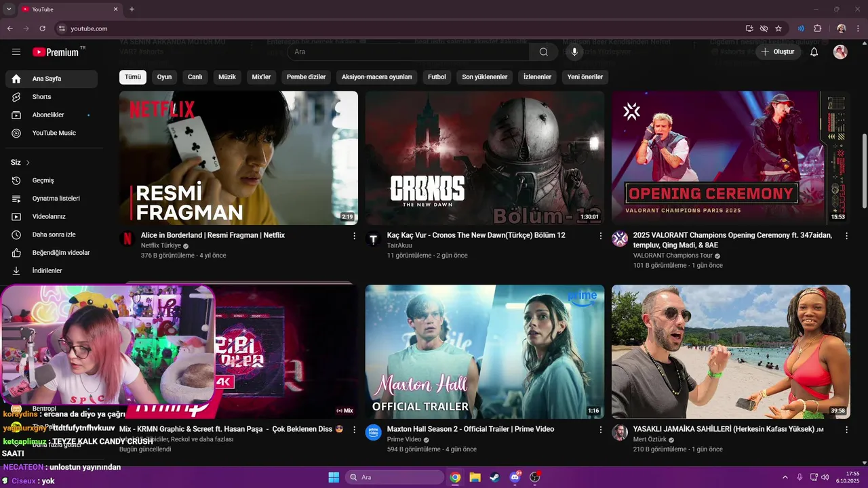Click the Oluştur create button

point(778,52)
